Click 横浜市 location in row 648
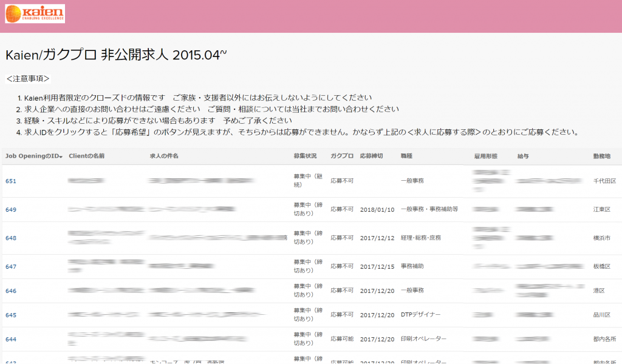This screenshot has width=622, height=364. point(602,238)
